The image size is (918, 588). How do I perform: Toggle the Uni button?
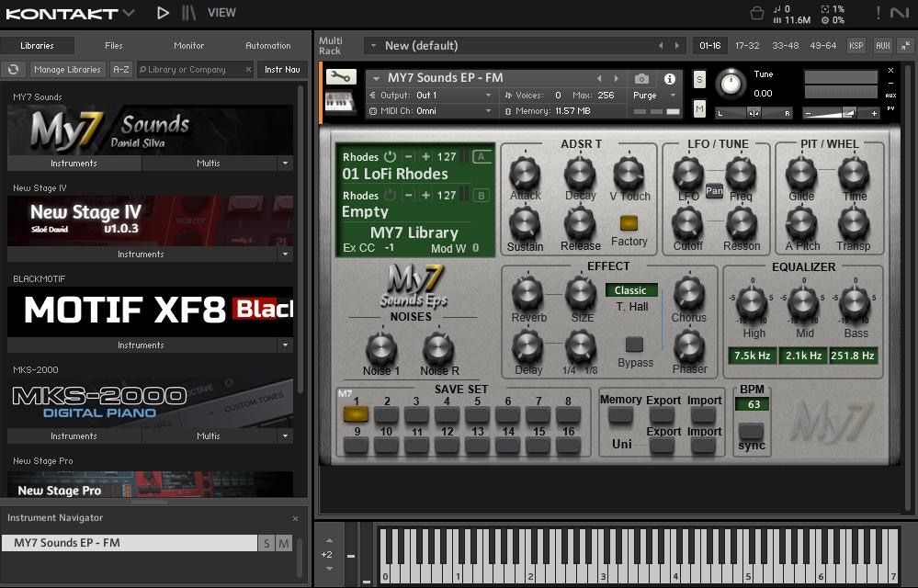click(621, 444)
